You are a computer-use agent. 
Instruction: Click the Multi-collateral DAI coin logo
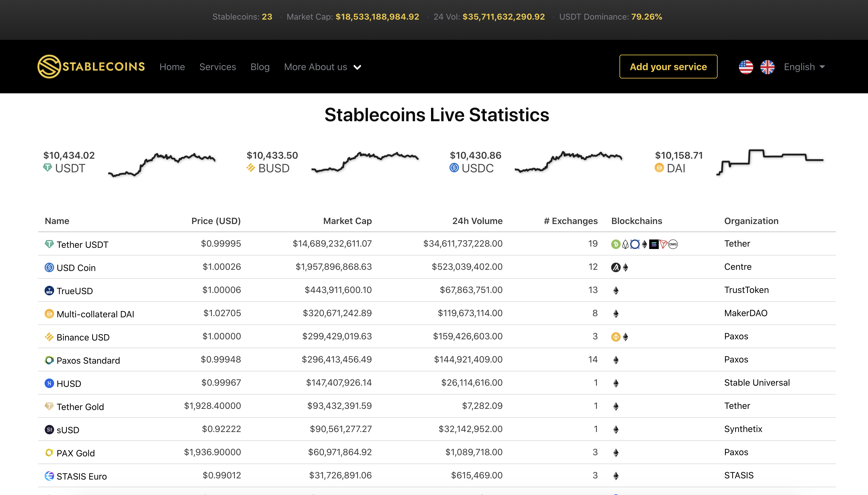49,313
